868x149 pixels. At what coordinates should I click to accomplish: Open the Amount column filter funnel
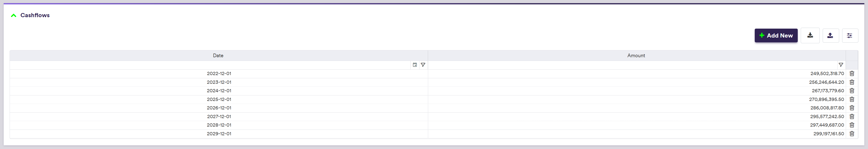841,65
